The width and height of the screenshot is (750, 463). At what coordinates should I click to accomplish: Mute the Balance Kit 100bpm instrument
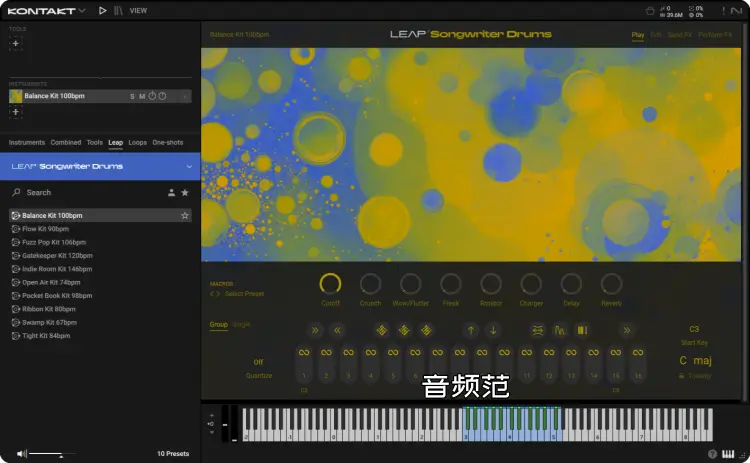pyautogui.click(x=142, y=96)
